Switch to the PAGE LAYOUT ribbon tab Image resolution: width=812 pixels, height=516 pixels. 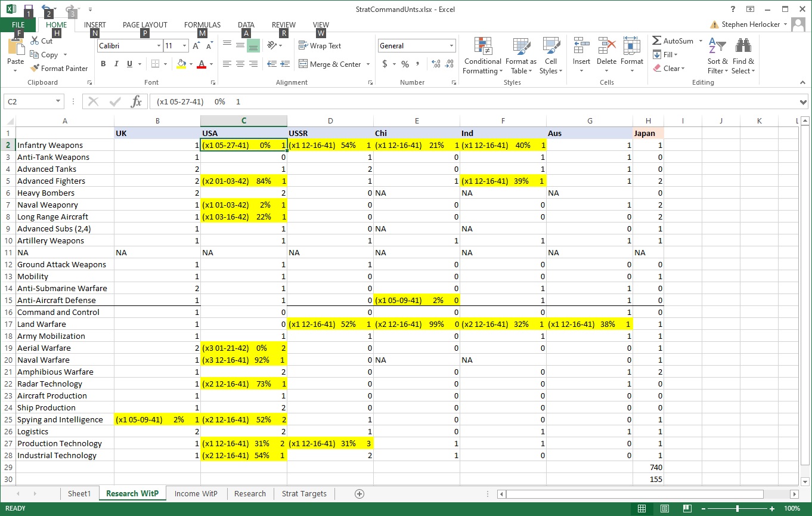pyautogui.click(x=145, y=25)
